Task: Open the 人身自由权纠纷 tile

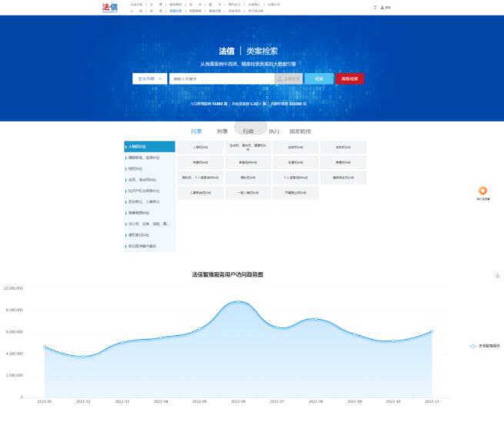Action: pyautogui.click(x=201, y=193)
